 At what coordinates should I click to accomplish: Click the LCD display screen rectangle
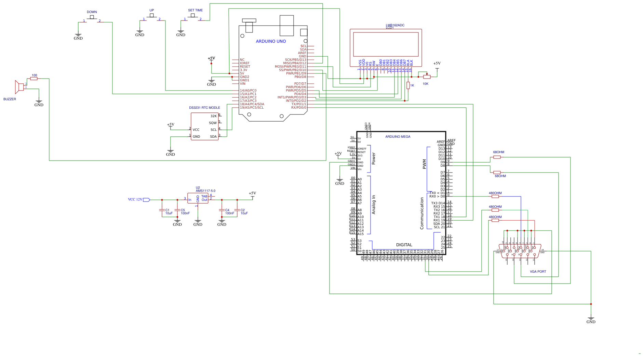click(386, 44)
